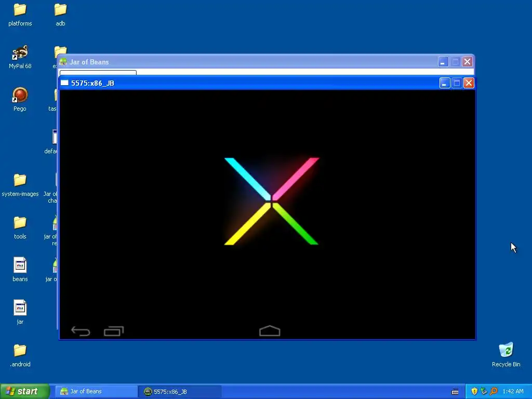Close the 5575:x86_JB emulator window
This screenshot has height=399, width=532.
coord(469,83)
